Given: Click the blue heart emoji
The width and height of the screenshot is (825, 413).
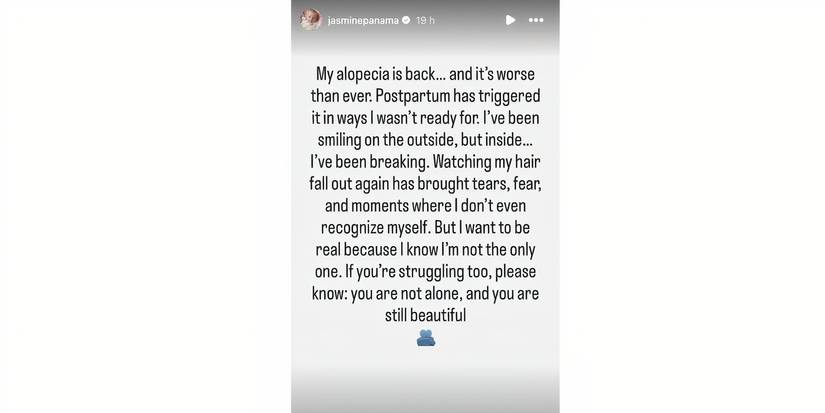Looking at the screenshot, I should point(425,339).
